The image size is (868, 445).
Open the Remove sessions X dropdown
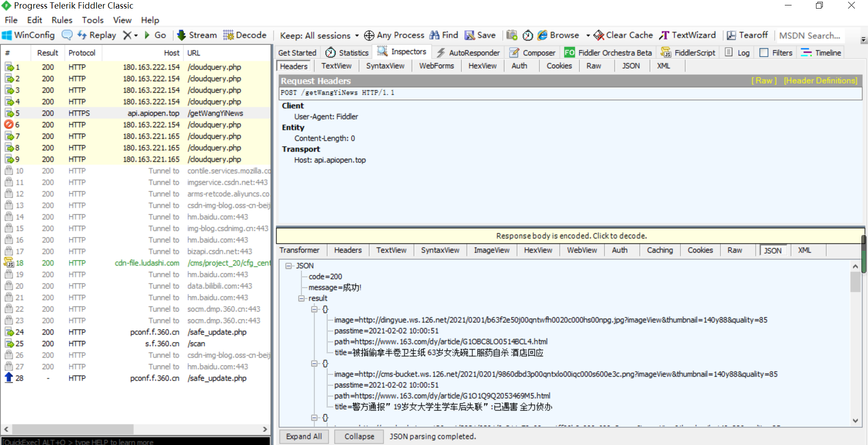tap(130, 35)
